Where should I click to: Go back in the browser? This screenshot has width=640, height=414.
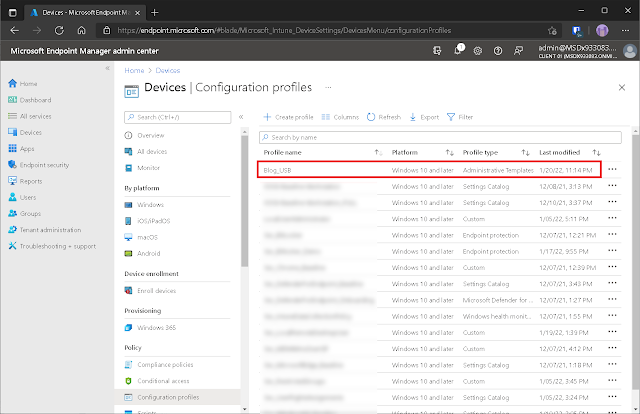(15, 31)
